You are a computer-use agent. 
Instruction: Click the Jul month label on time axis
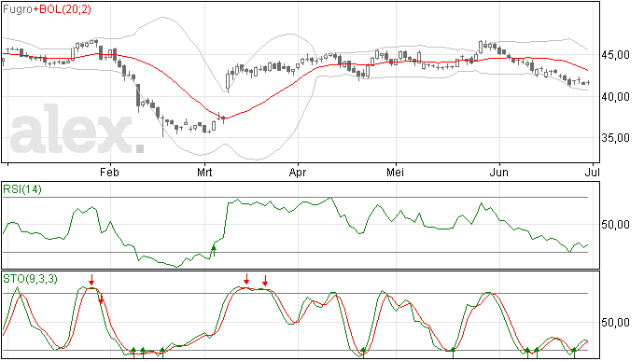pyautogui.click(x=593, y=172)
